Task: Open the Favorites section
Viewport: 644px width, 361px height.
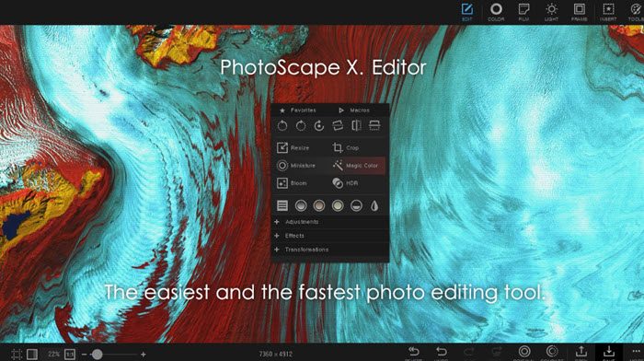Action: 298,111
